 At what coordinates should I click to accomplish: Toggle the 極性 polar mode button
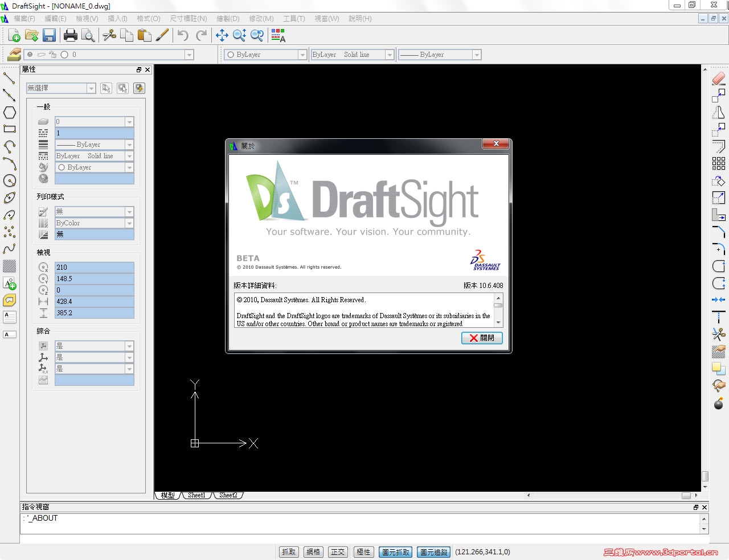pos(363,552)
